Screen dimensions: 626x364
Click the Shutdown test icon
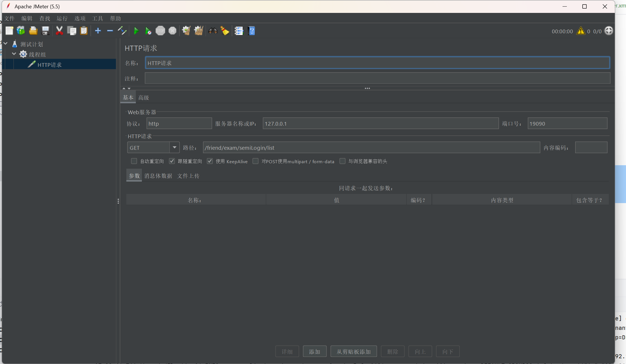tap(172, 31)
